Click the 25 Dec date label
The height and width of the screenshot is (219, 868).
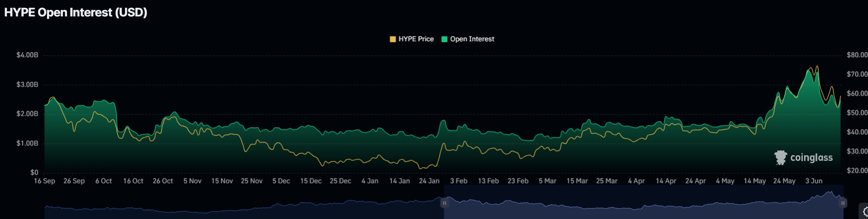pos(341,181)
